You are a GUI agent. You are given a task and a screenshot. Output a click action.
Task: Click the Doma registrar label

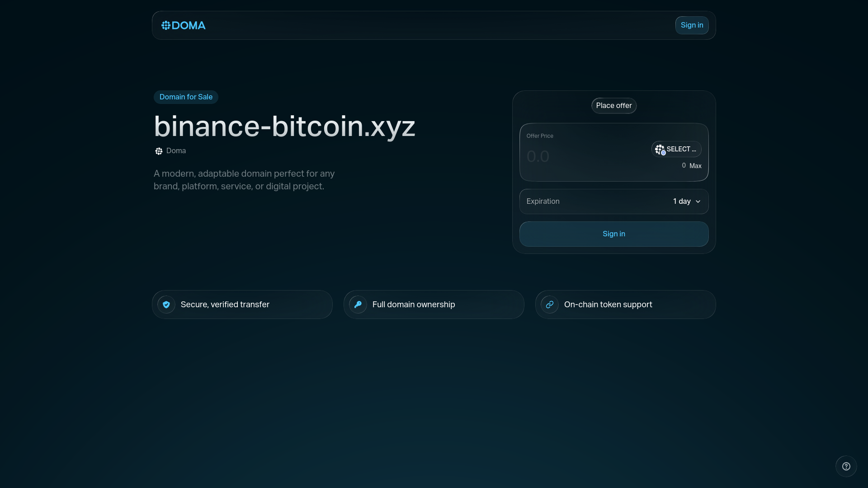[x=176, y=151]
